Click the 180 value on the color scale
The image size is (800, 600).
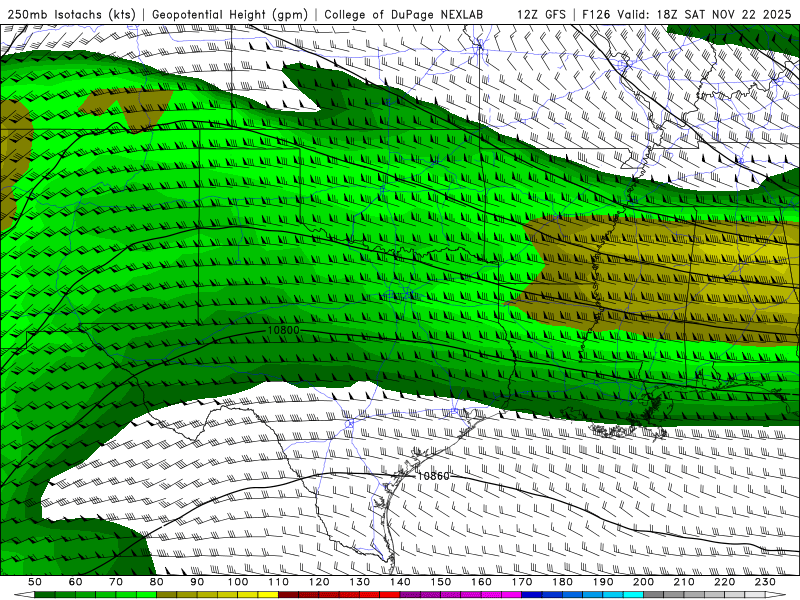point(562,582)
